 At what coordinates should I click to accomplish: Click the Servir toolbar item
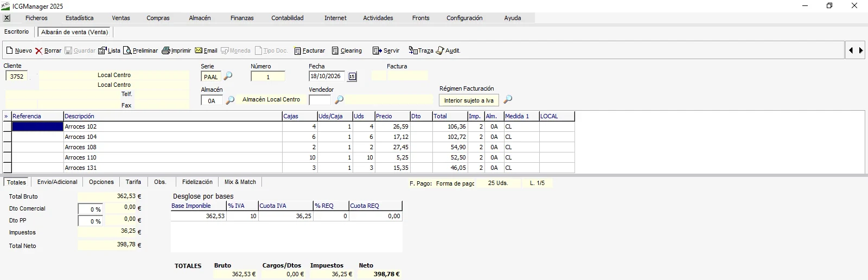pyautogui.click(x=386, y=50)
